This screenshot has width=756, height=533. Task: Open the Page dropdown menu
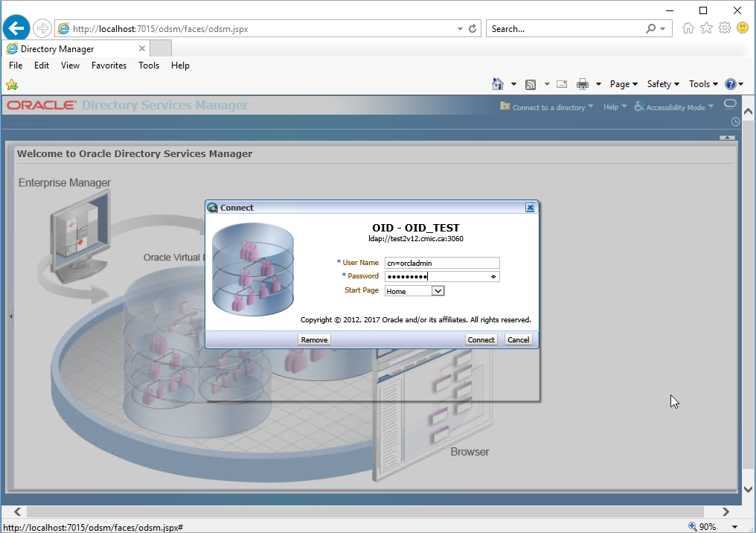pos(624,84)
